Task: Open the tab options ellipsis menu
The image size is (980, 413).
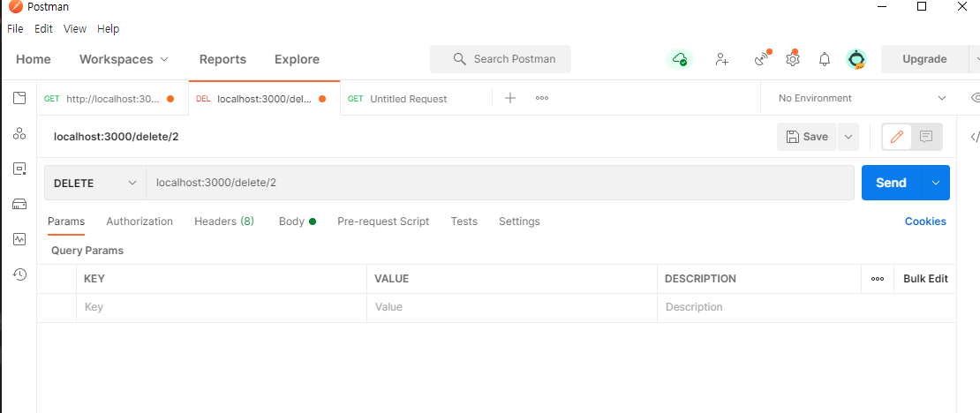Action: (x=542, y=98)
